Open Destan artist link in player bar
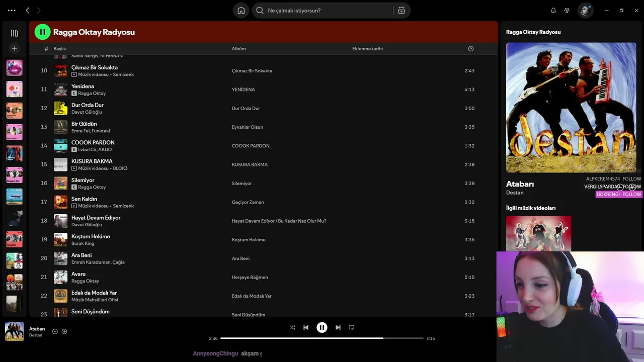This screenshot has height=362, width=644. point(36,335)
